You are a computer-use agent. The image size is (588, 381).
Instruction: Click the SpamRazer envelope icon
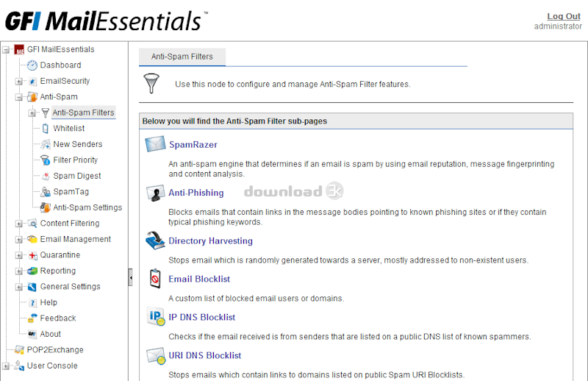[155, 143]
